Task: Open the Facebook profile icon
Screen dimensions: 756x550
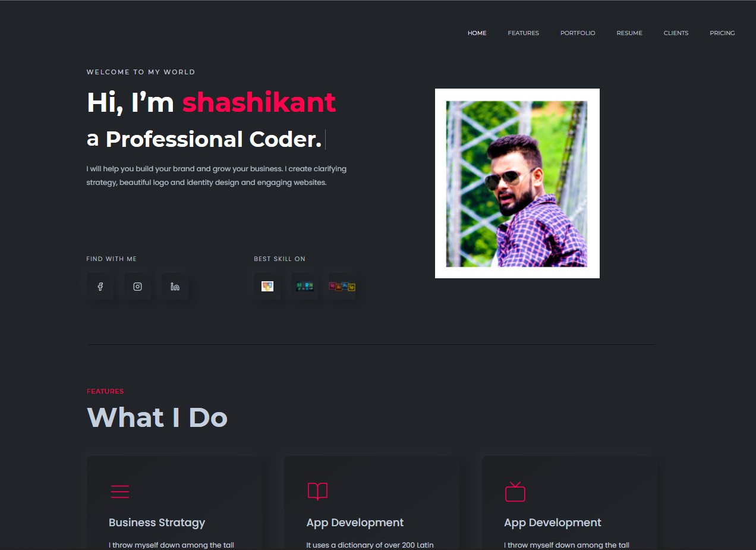Action: tap(100, 286)
